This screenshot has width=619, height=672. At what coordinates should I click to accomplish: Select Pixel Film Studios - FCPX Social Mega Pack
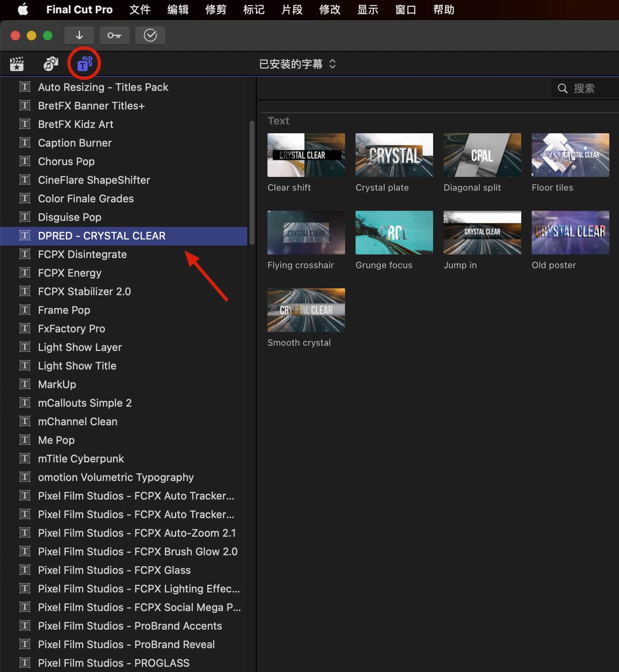click(x=124, y=607)
